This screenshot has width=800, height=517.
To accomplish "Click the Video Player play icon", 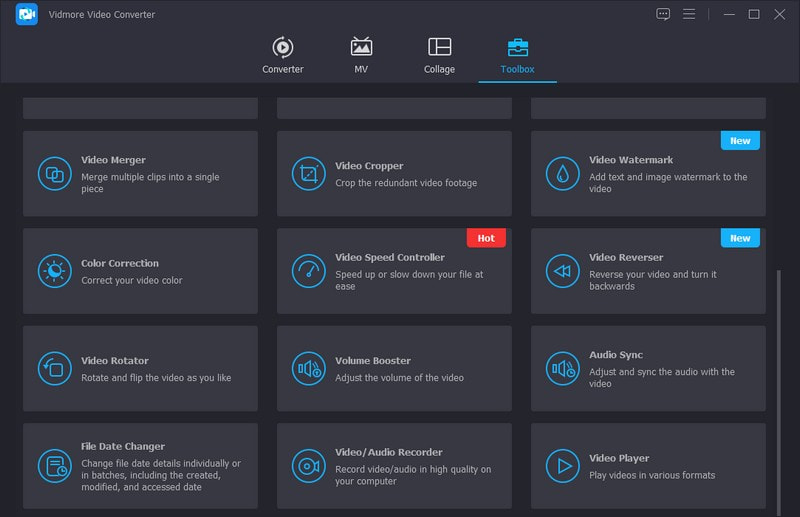I will click(x=562, y=465).
